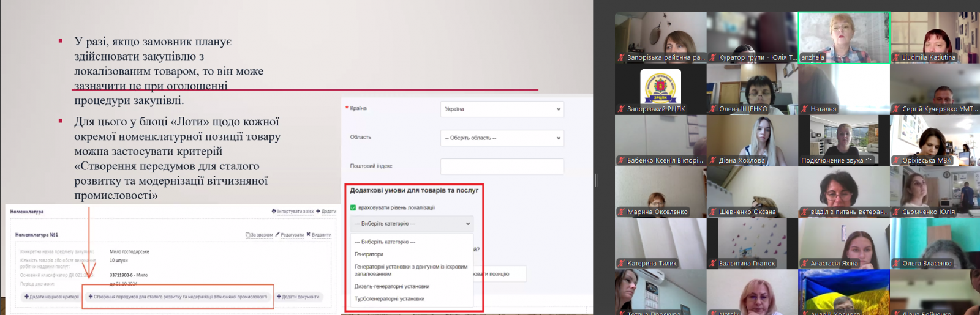Image resolution: width=980 pixels, height=315 pixels.
Task: Click the Імпортувати з xlsx import icon
Action: point(274,212)
